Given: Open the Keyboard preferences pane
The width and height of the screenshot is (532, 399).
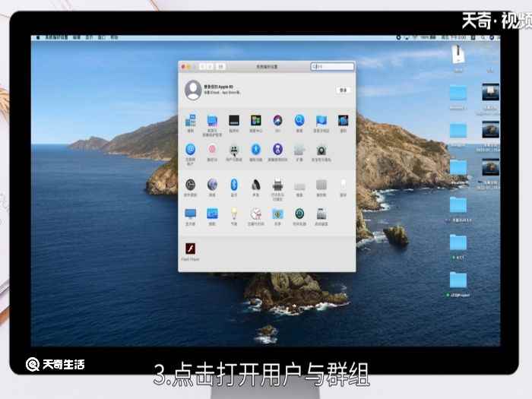Looking at the screenshot, I should (x=299, y=186).
